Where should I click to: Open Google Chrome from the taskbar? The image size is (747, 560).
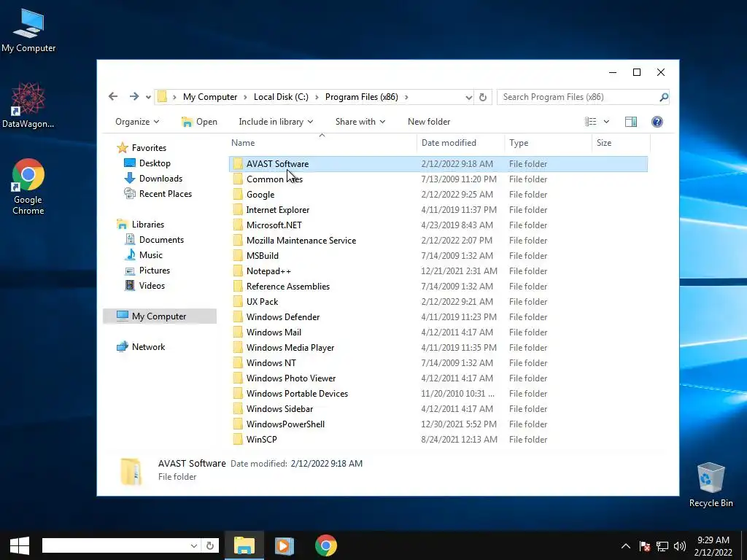point(326,545)
